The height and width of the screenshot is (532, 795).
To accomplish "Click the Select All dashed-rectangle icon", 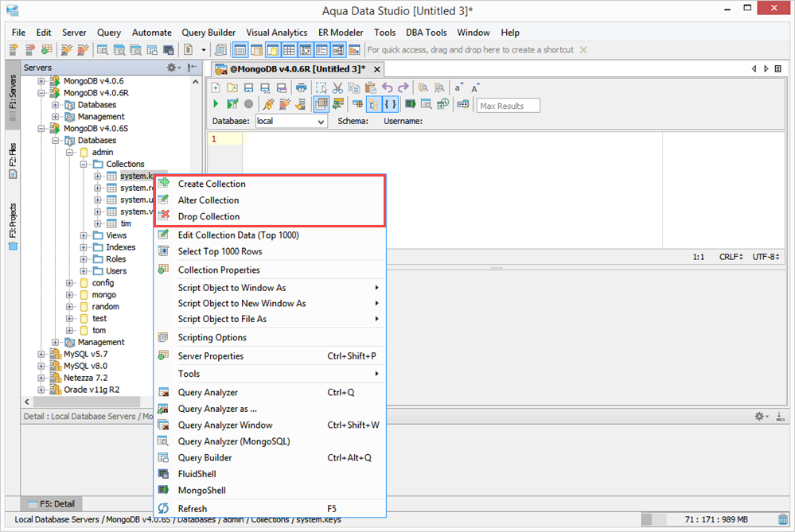I will pyautogui.click(x=322, y=87).
